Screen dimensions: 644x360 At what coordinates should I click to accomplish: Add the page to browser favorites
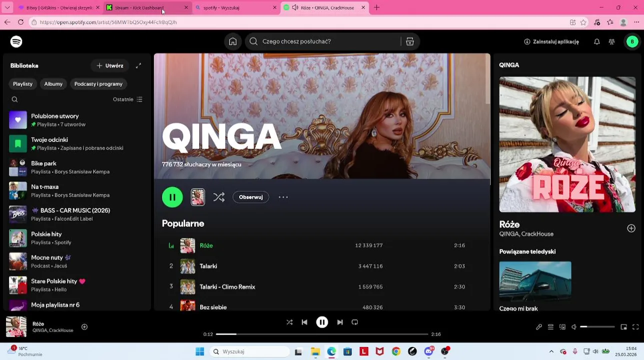(x=583, y=22)
